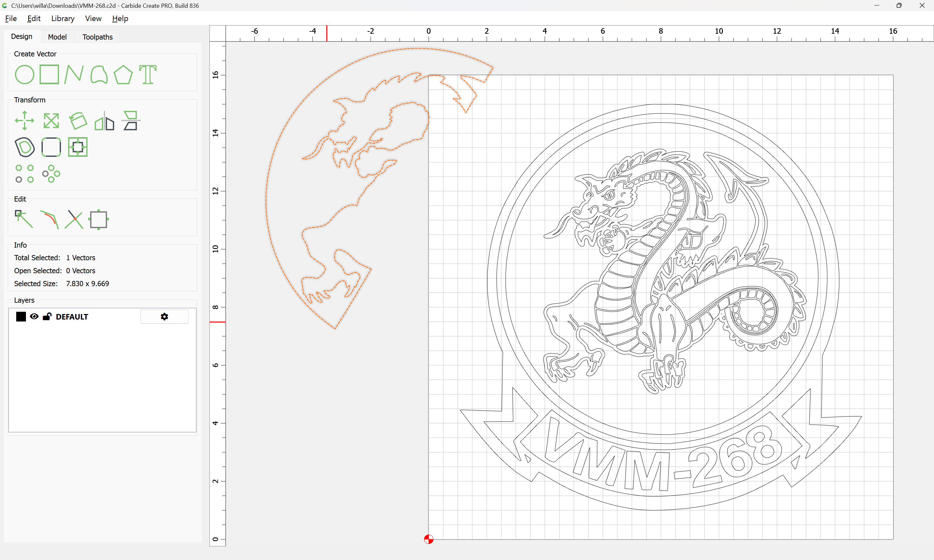
Task: Open the Library menu
Action: click(x=63, y=18)
